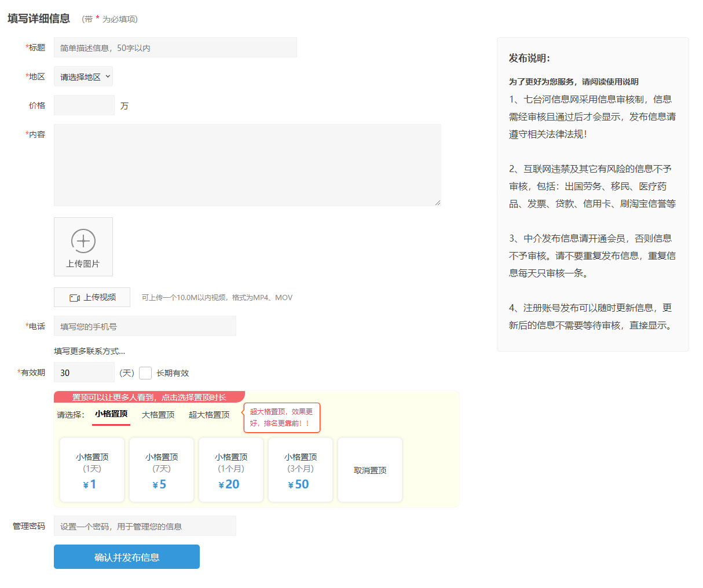The image size is (703, 588).
Task: Click the 内容 content text area
Action: coord(247,165)
